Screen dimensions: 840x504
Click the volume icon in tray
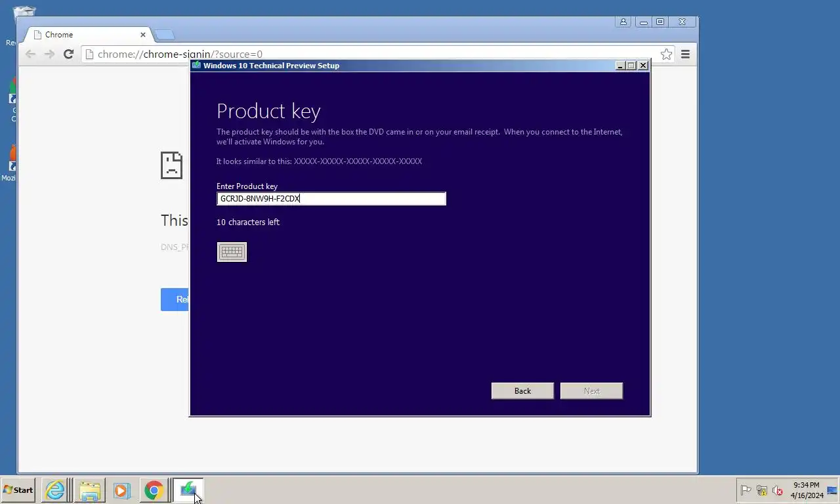pyautogui.click(x=778, y=490)
